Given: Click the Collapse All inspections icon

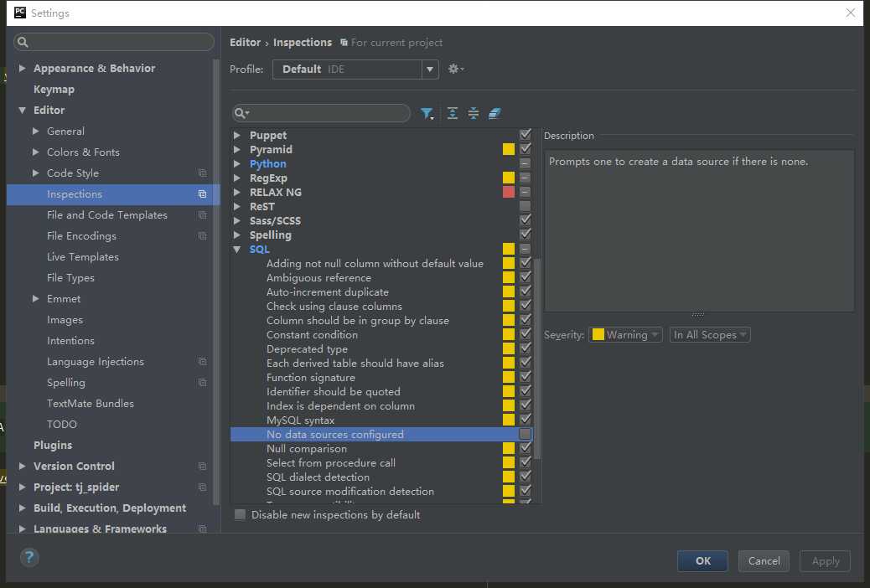Looking at the screenshot, I should [x=474, y=114].
